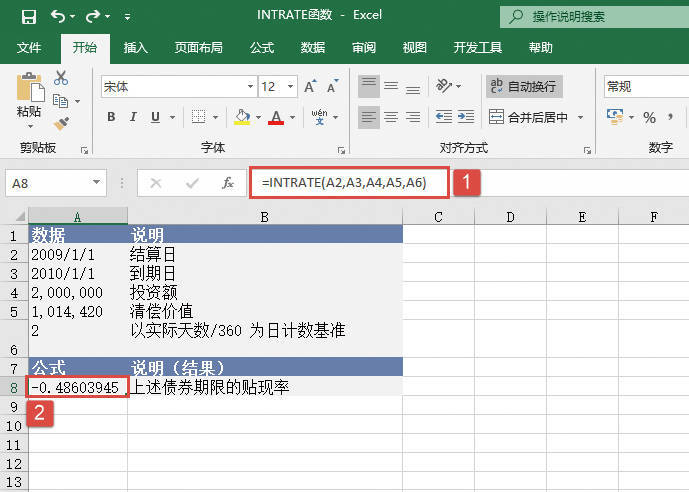The width and height of the screenshot is (689, 492).
Task: Click the Save icon in quick access toolbar
Action: [x=29, y=17]
